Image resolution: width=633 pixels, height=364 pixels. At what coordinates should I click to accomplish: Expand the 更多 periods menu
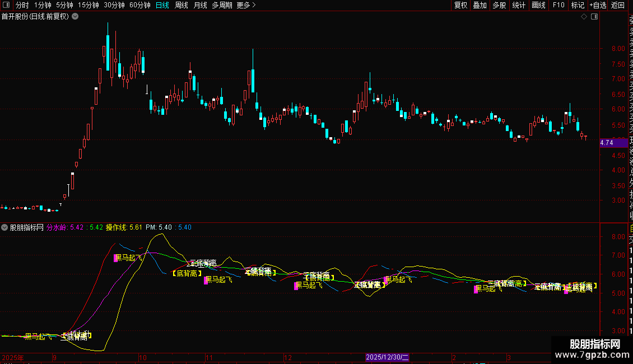tap(246, 5)
